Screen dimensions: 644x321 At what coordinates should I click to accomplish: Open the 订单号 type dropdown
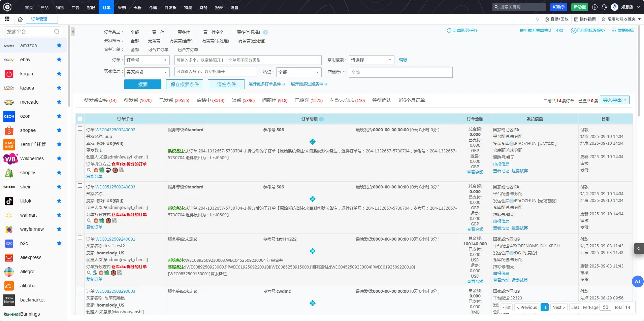(147, 60)
